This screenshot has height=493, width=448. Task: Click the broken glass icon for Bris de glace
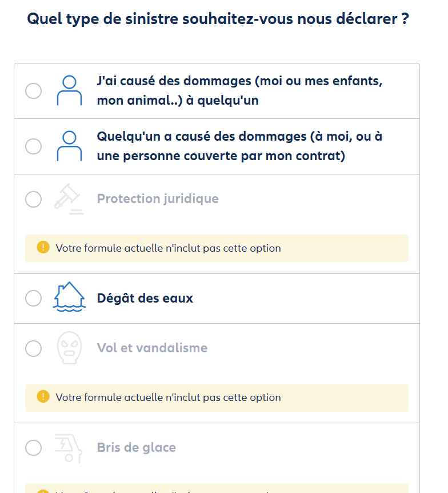coord(69,447)
